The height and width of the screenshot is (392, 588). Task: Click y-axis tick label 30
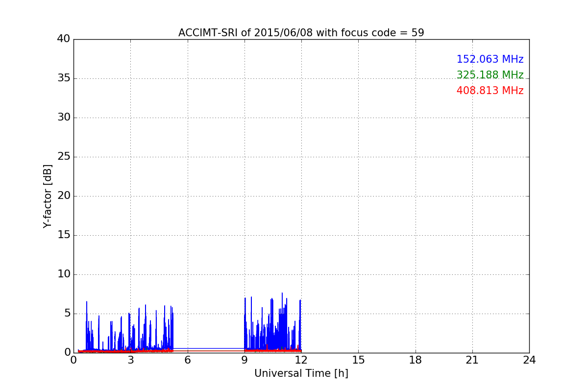tap(64, 117)
